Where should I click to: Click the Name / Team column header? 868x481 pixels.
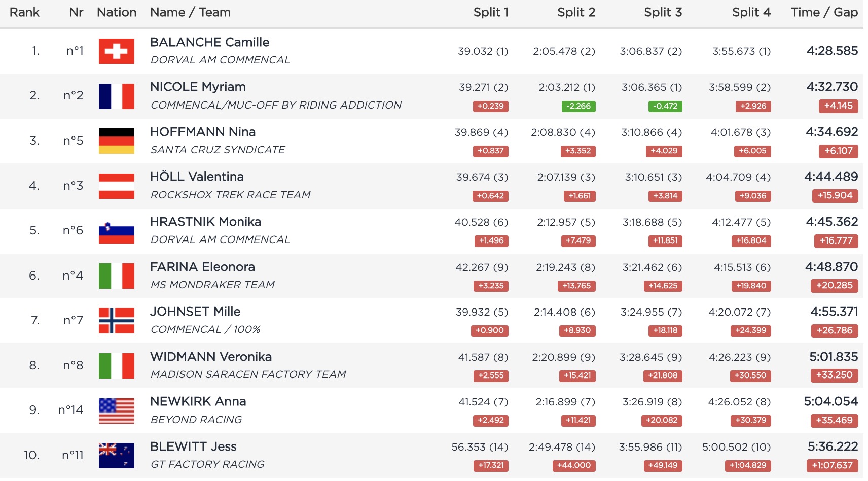[x=190, y=12]
